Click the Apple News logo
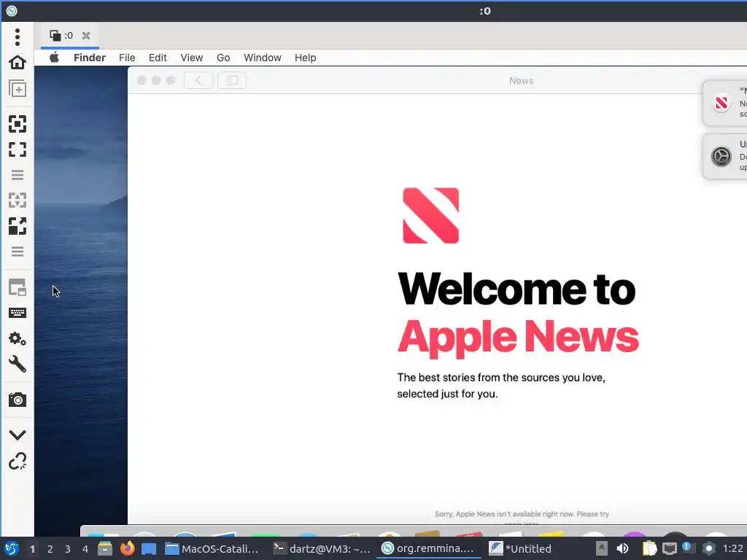Screen dimensions: 747x560 click(x=430, y=216)
